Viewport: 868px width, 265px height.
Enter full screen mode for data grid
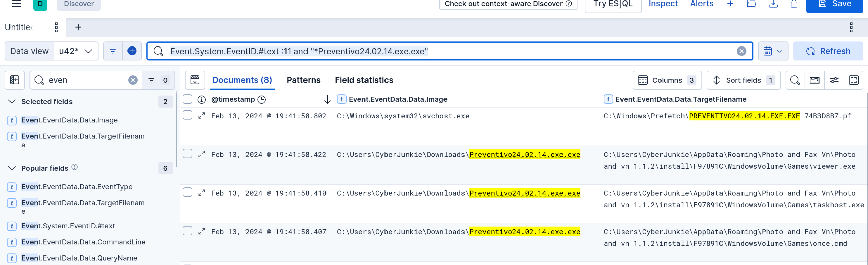pyautogui.click(x=853, y=80)
